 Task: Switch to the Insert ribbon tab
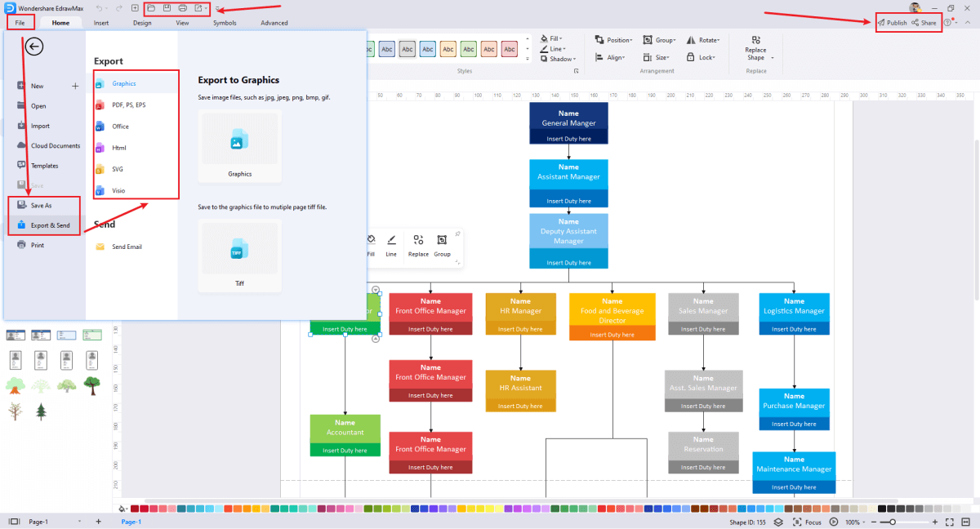click(x=101, y=23)
